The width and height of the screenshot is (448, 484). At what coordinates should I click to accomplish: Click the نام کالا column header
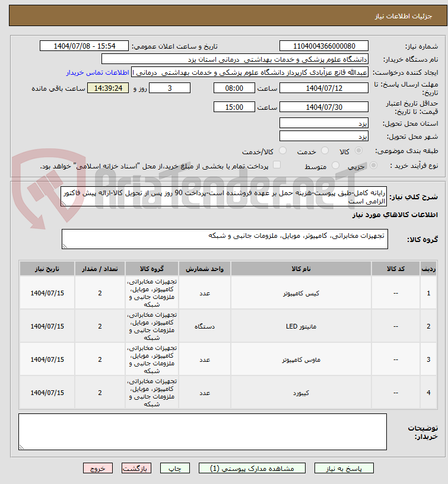coord(301,269)
